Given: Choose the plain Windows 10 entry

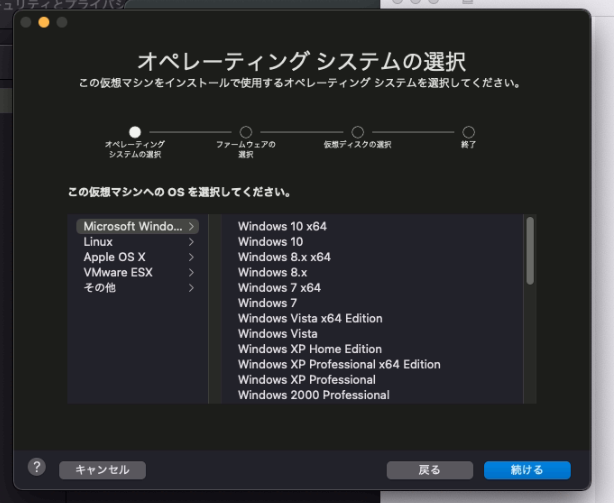Looking at the screenshot, I should point(271,242).
